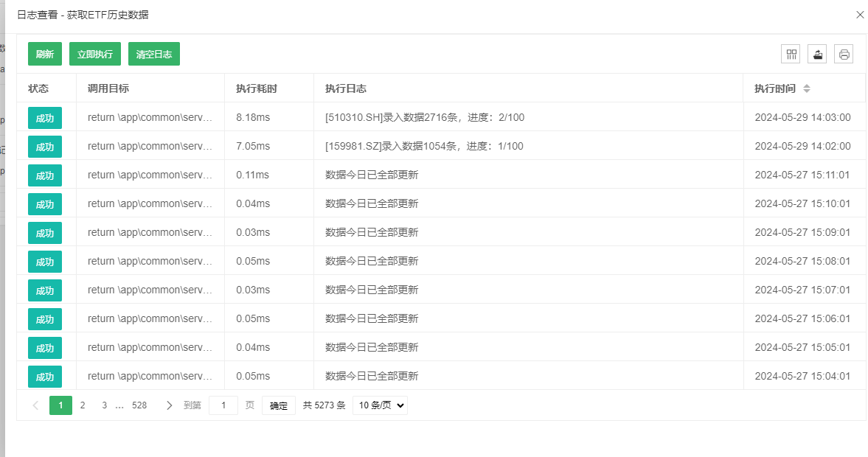Click the pagination ellipsis
This screenshot has height=457, width=868.
[119, 405]
